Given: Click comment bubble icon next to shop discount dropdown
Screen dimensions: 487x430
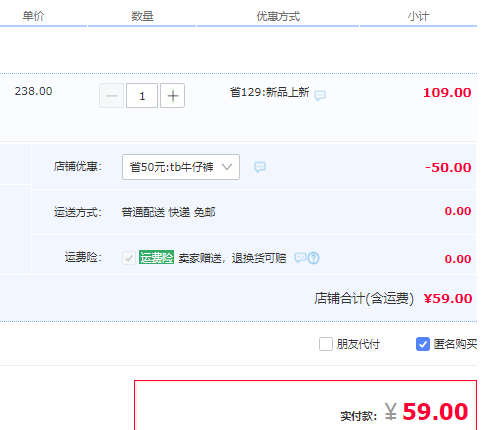Looking at the screenshot, I should pos(260,167).
